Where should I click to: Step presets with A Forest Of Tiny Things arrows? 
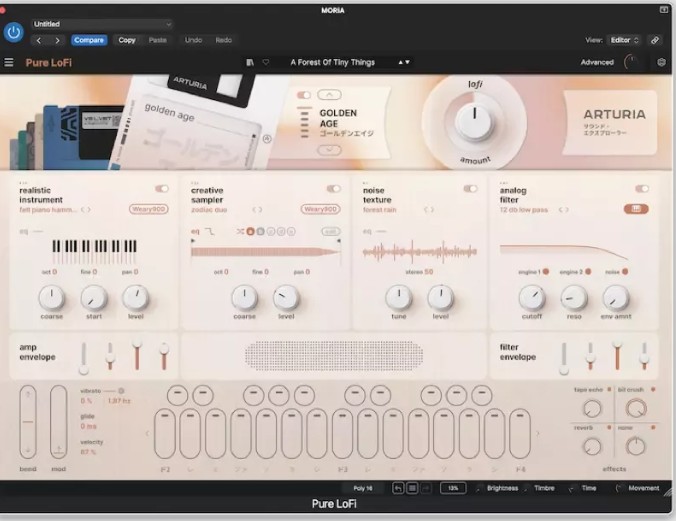(x=404, y=63)
